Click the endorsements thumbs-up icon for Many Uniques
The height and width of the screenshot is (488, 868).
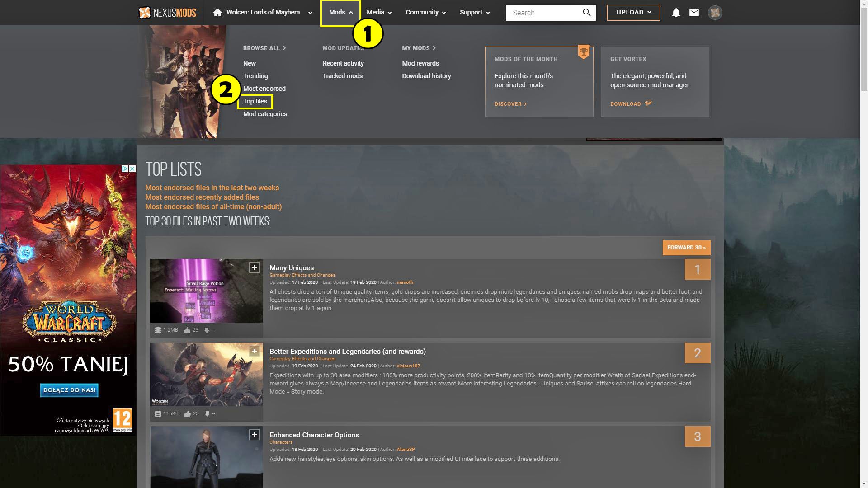(187, 330)
